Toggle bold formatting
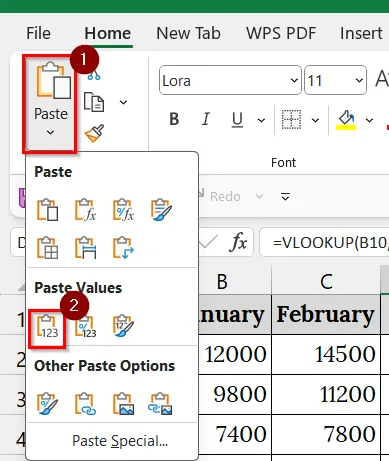The image size is (389, 461). tap(174, 119)
